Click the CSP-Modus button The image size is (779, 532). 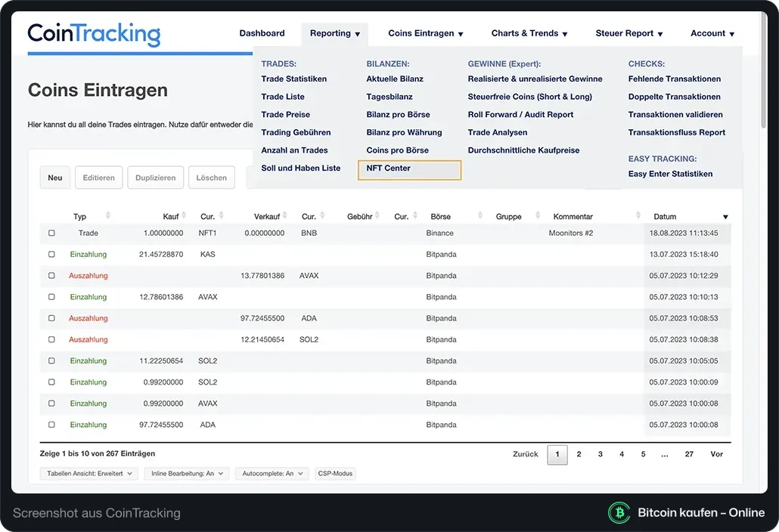click(x=335, y=474)
